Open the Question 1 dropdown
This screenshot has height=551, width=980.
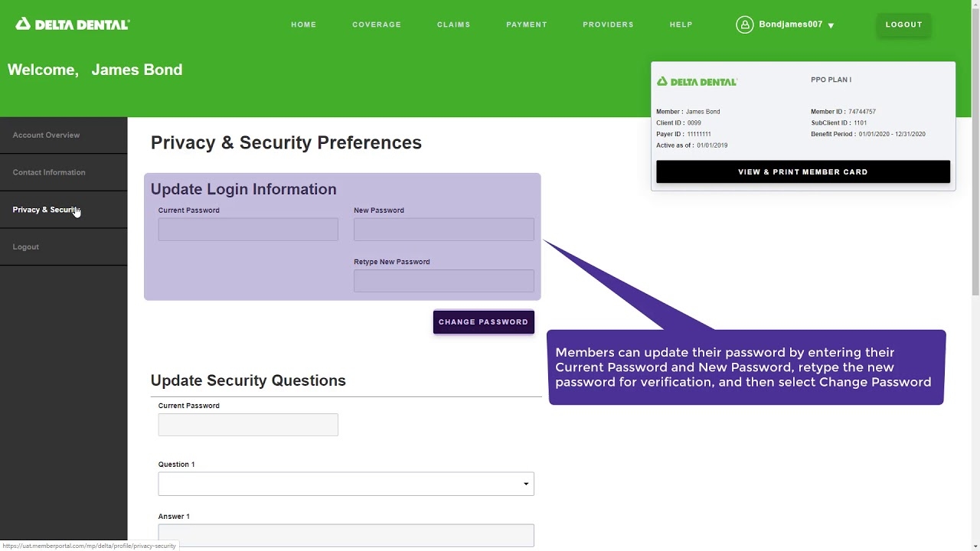346,484
